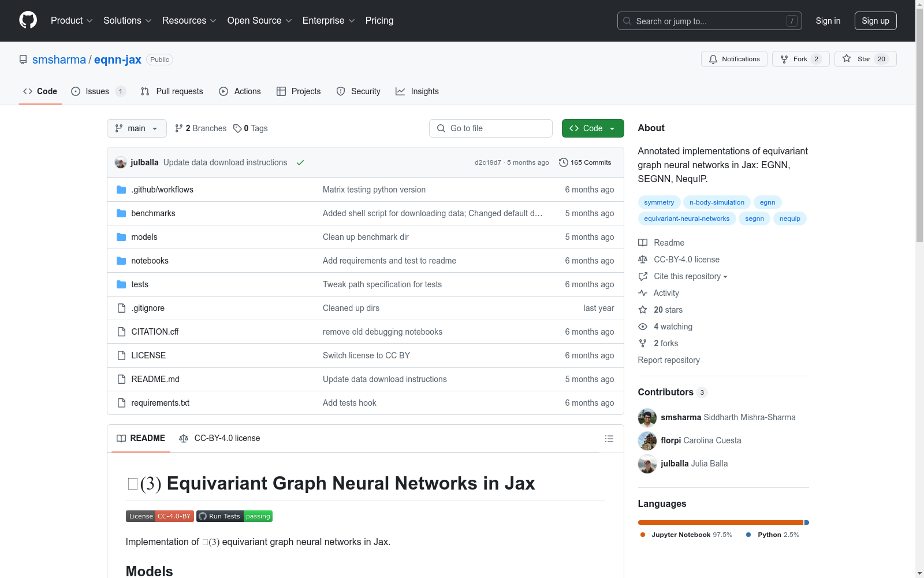Image resolution: width=924 pixels, height=578 pixels.
Task: Click the LICENSE file icon
Action: pyautogui.click(x=121, y=355)
